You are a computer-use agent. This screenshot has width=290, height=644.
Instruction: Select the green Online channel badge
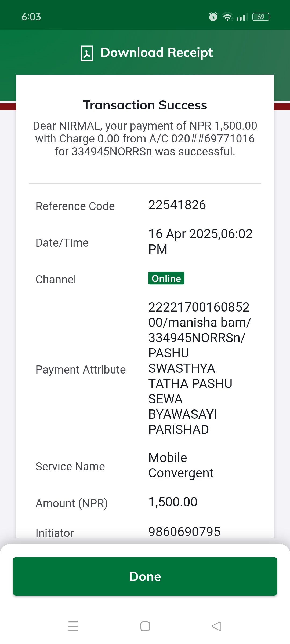[x=166, y=278]
